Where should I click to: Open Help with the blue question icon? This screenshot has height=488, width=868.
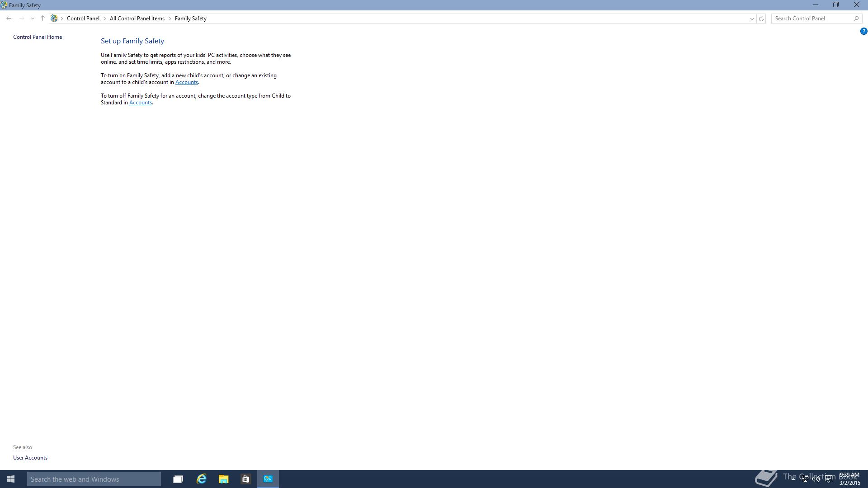863,31
